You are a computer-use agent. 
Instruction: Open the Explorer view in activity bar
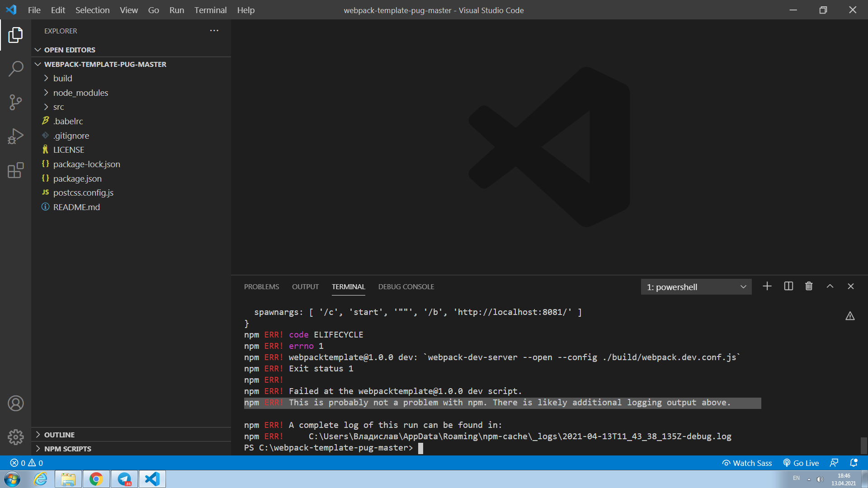[15, 35]
